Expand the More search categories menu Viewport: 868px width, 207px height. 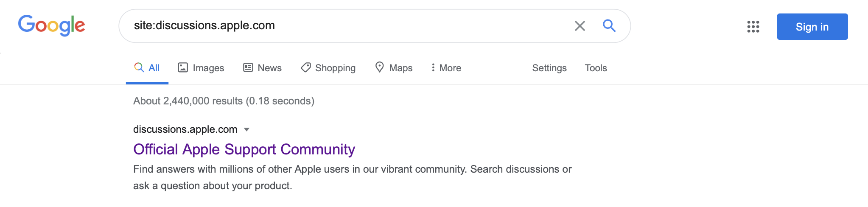446,68
